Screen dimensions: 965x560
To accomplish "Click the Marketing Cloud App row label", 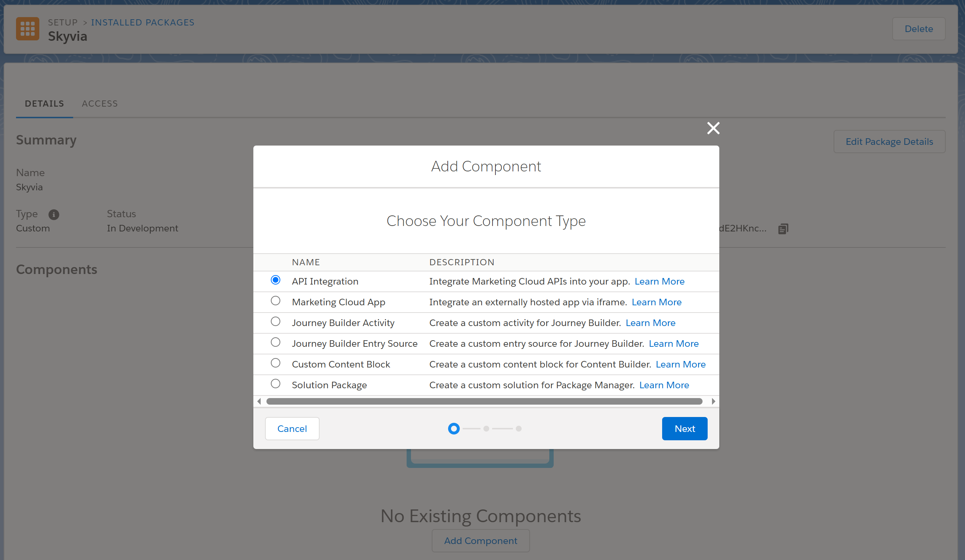I will (339, 302).
